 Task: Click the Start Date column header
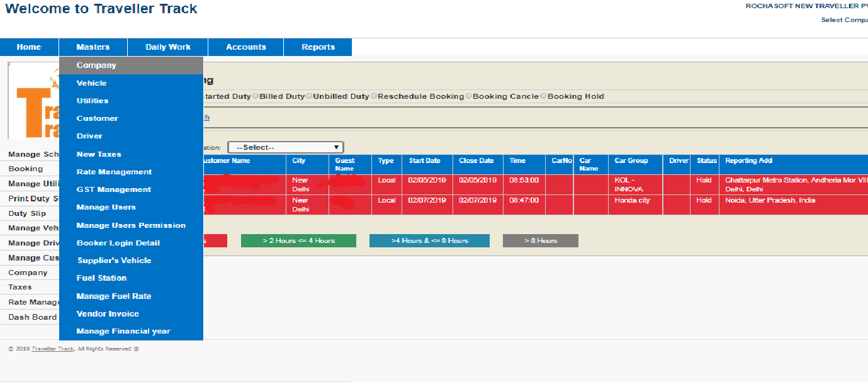click(424, 161)
